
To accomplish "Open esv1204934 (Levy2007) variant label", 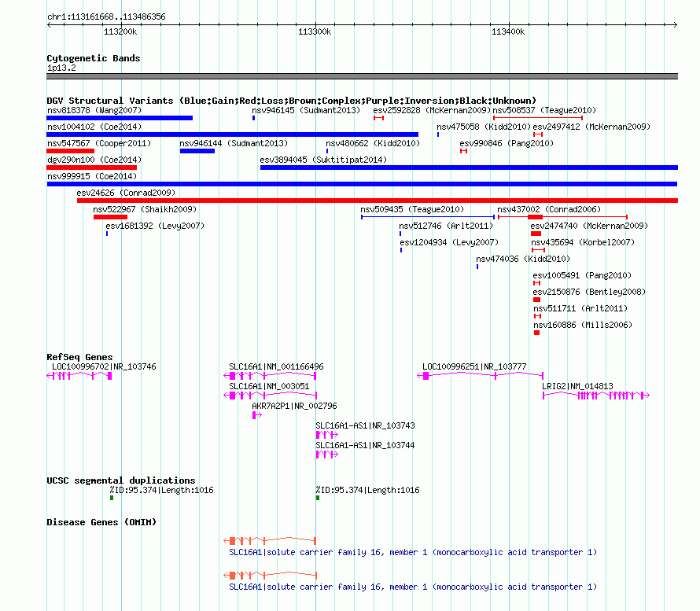I will tap(449, 242).
